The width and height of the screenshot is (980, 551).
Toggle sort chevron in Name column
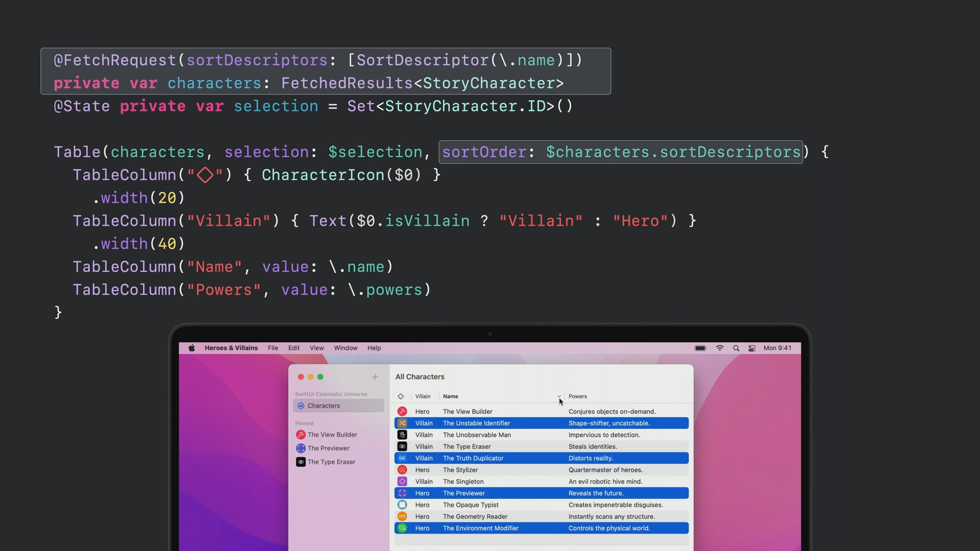coord(559,396)
